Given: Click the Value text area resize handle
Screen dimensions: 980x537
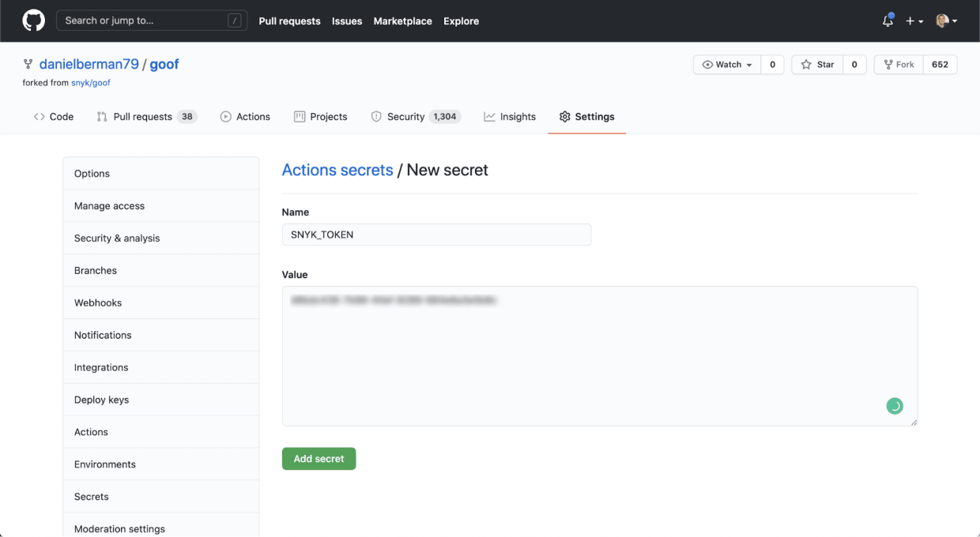Looking at the screenshot, I should [914, 422].
